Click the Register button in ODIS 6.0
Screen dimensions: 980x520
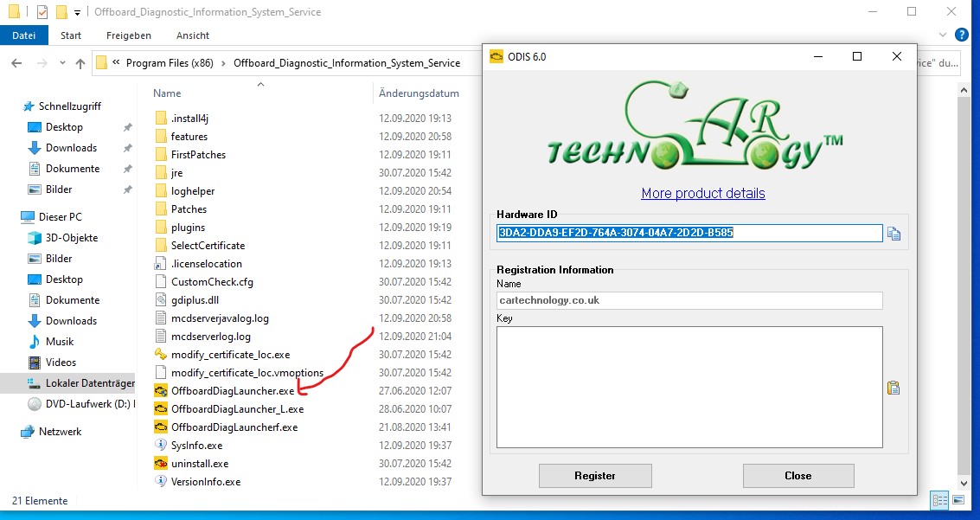(595, 476)
